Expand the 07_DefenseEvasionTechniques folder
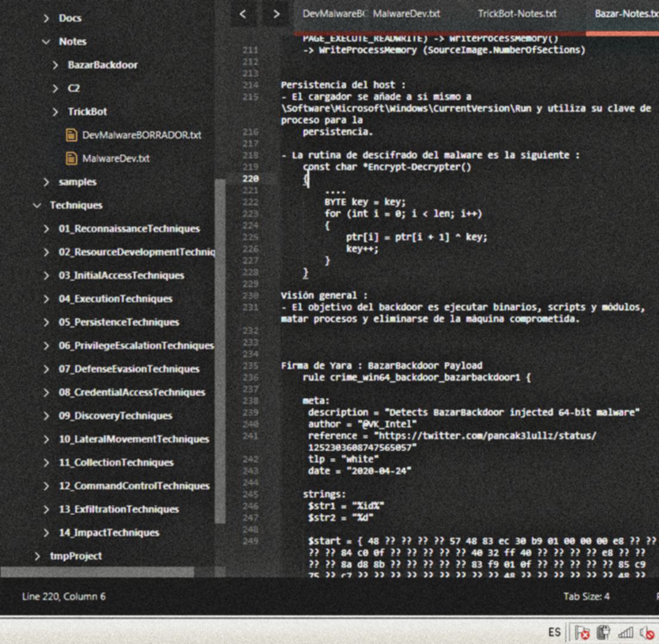 click(x=47, y=369)
